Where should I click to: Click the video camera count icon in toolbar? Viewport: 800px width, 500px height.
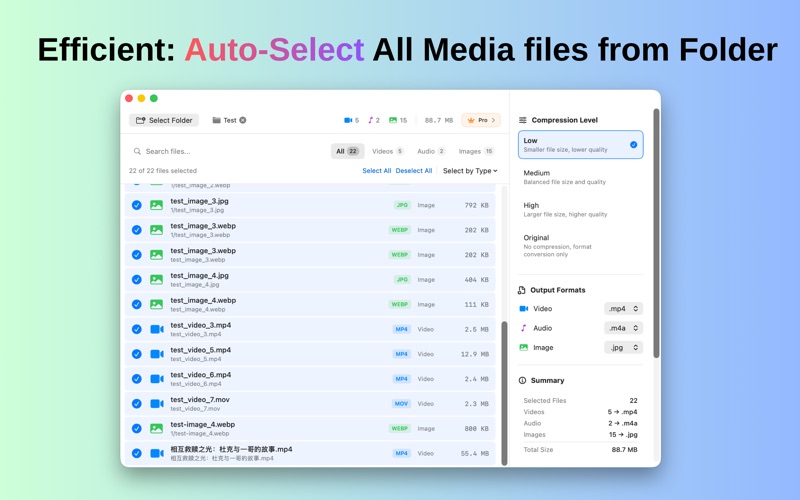click(348, 120)
